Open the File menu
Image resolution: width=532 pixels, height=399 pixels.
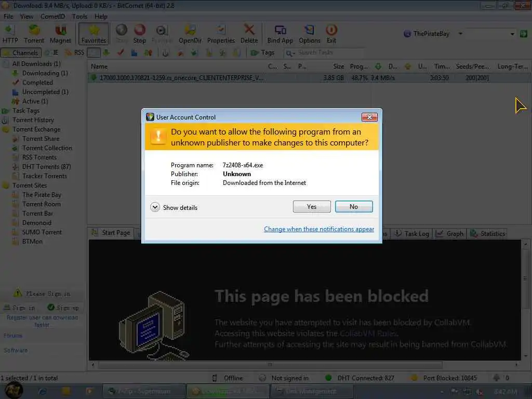click(x=8, y=16)
